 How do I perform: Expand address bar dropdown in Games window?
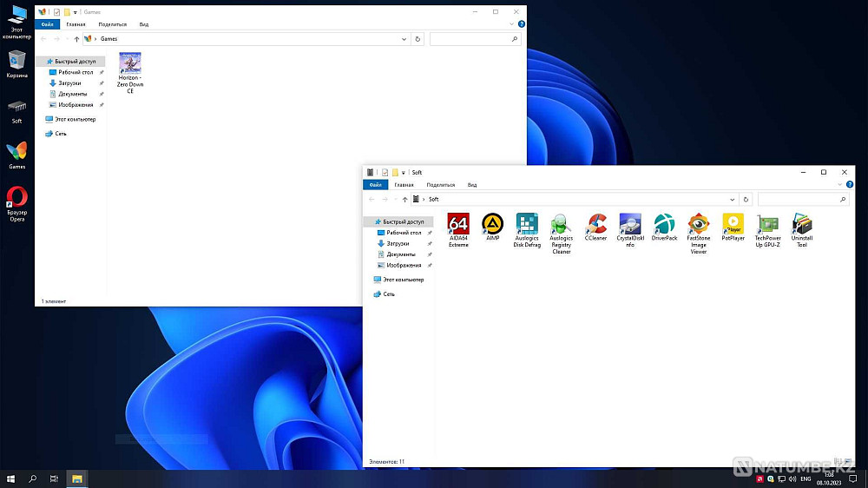(404, 39)
